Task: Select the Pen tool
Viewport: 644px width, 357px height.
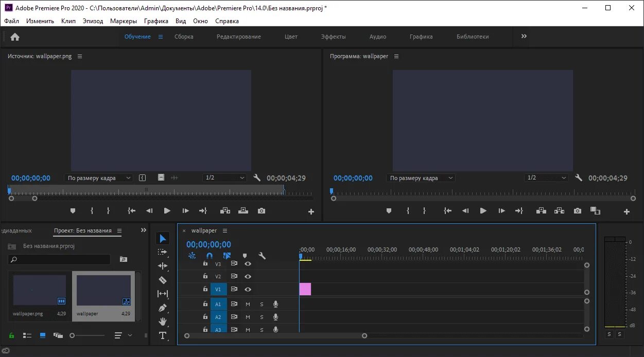Action: pyautogui.click(x=163, y=308)
